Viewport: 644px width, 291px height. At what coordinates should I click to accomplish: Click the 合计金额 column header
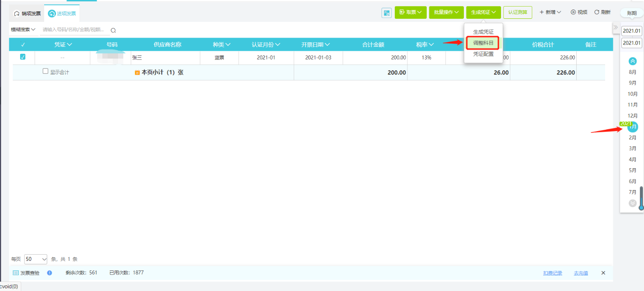click(x=373, y=45)
